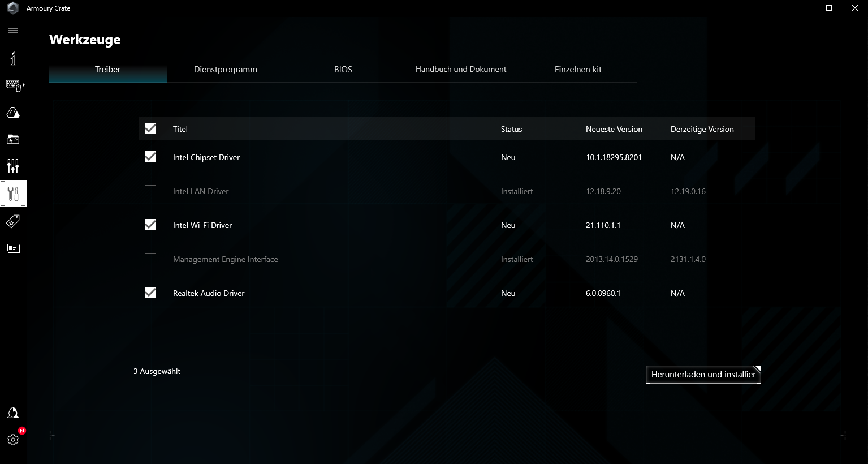Toggle the select-all checkbox next to Titel
Viewport: 868px width, 464px height.
[x=150, y=128]
